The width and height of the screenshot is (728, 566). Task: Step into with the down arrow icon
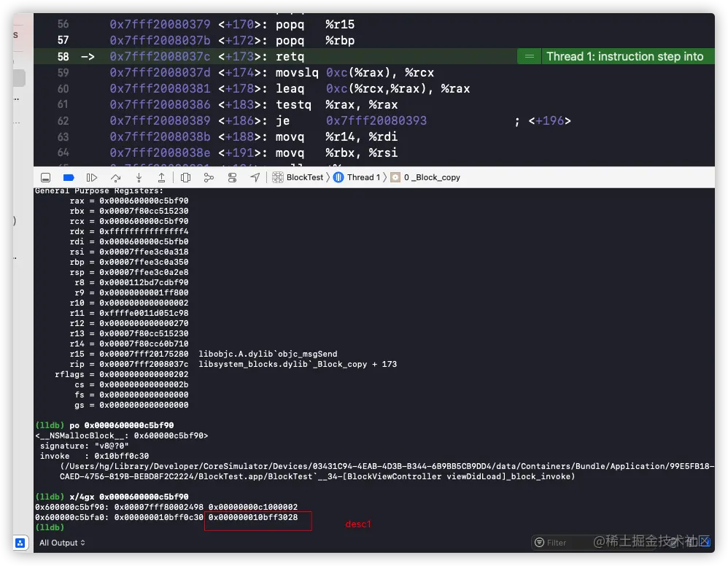point(139,177)
